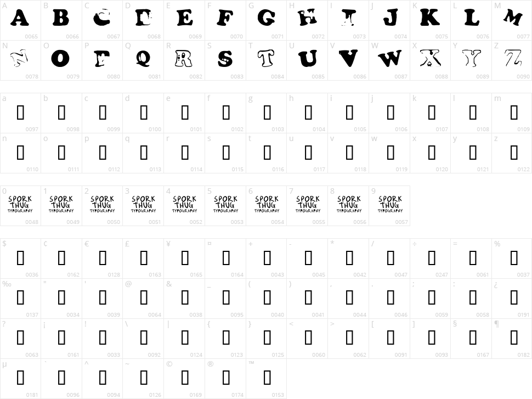Click the copyright symbol glyph cell
532x399 pixels.
(184, 377)
